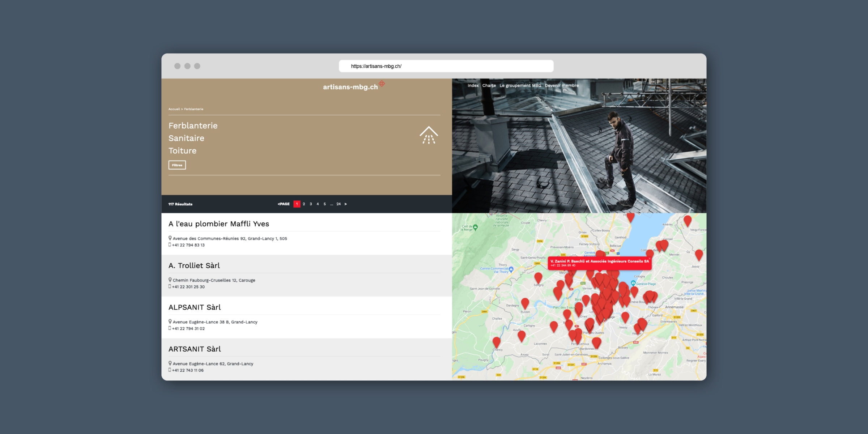The image size is (868, 434).
Task: Click the map pin near Jussy
Action: pos(699,254)
